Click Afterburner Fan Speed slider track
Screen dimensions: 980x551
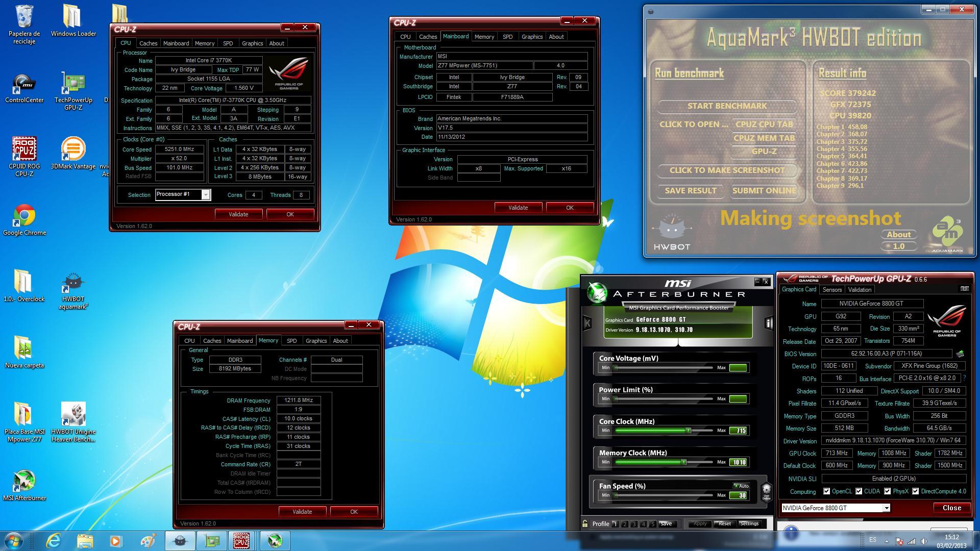point(664,495)
